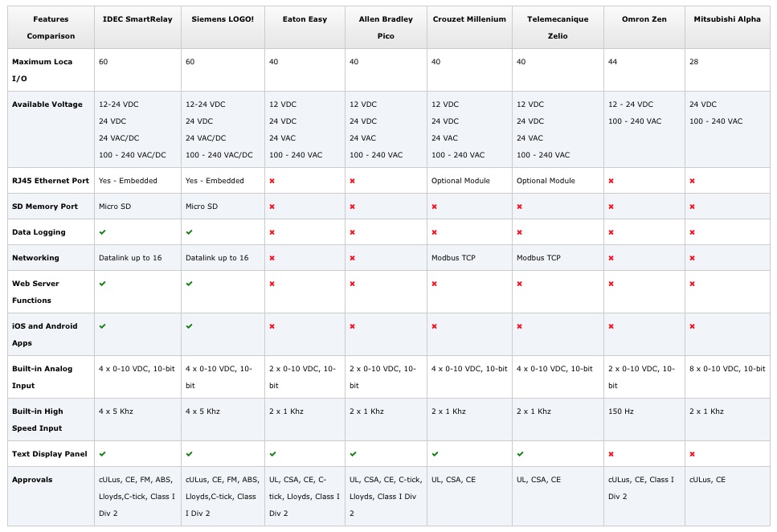Click Micro SD under IDEC SmartRelay

point(114,207)
